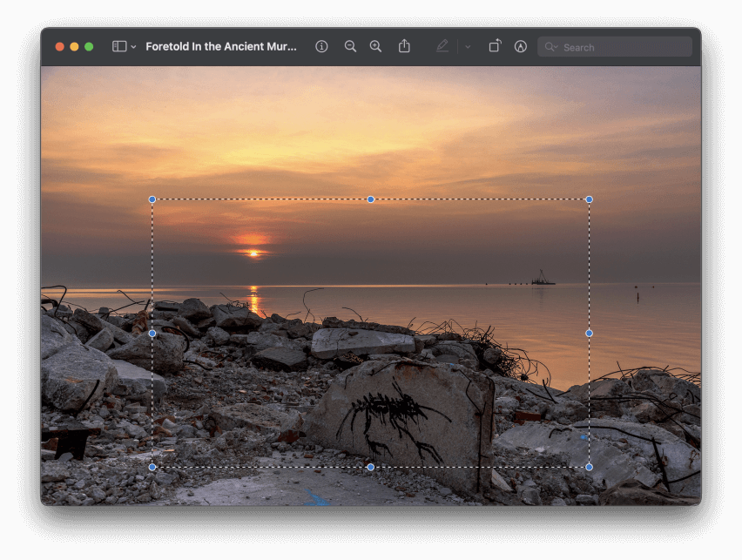Image resolution: width=742 pixels, height=560 pixels.
Task: Click the magnifier icon in the search field
Action: 550,46
